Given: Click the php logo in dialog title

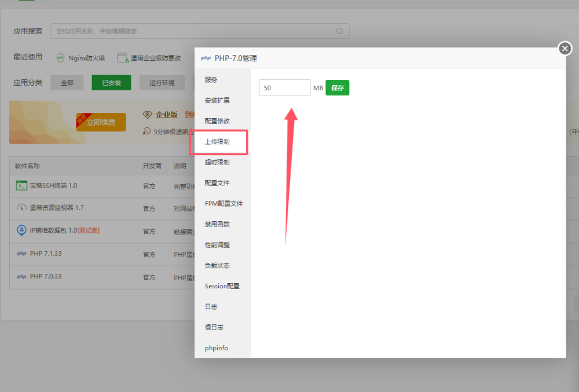Looking at the screenshot, I should pyautogui.click(x=206, y=58).
